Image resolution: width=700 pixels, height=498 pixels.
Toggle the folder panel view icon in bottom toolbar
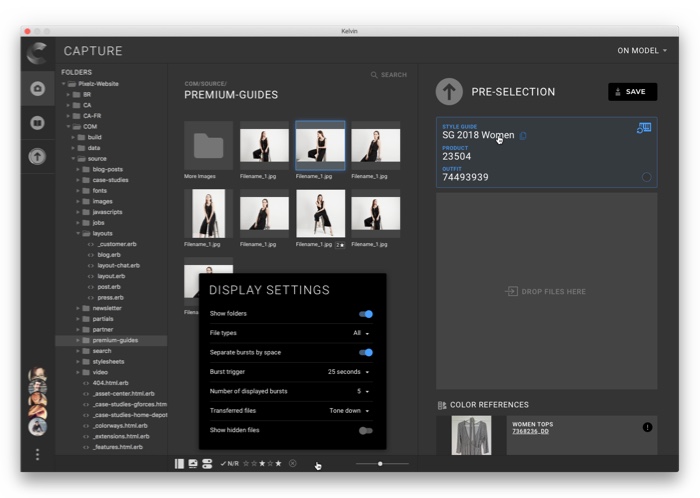tap(180, 464)
